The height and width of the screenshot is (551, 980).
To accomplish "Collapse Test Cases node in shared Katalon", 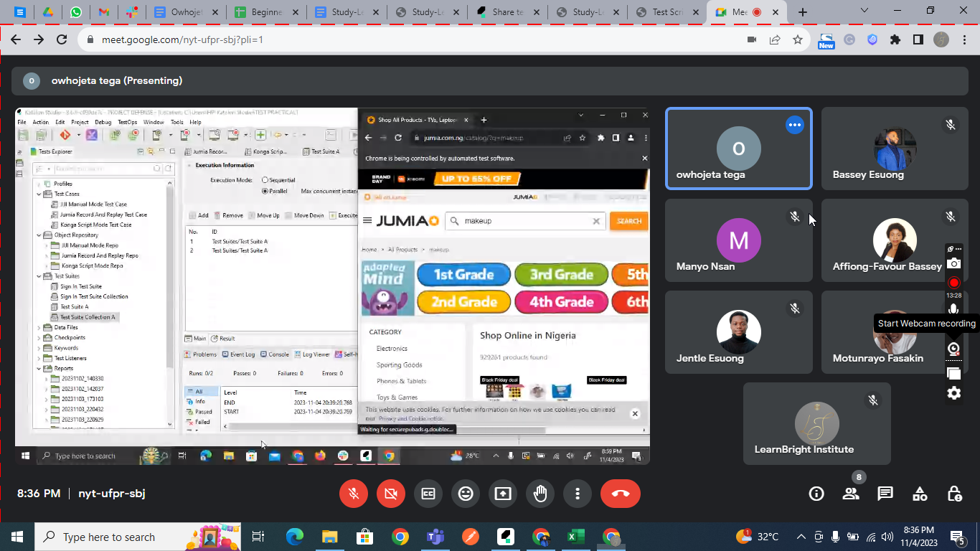I will (x=39, y=194).
